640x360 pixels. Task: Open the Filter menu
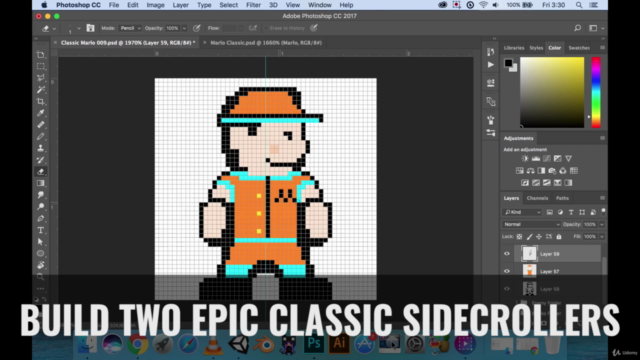point(253,5)
